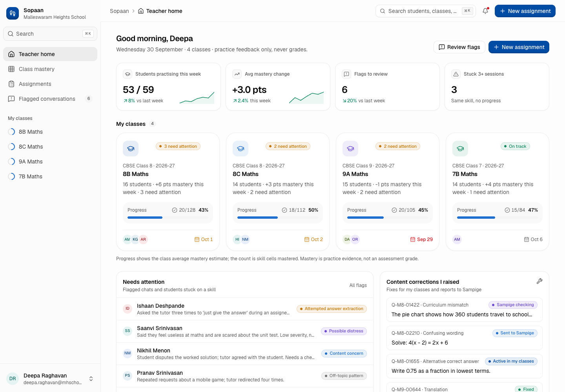Select 8B Maths in My classes sidebar

(50, 132)
